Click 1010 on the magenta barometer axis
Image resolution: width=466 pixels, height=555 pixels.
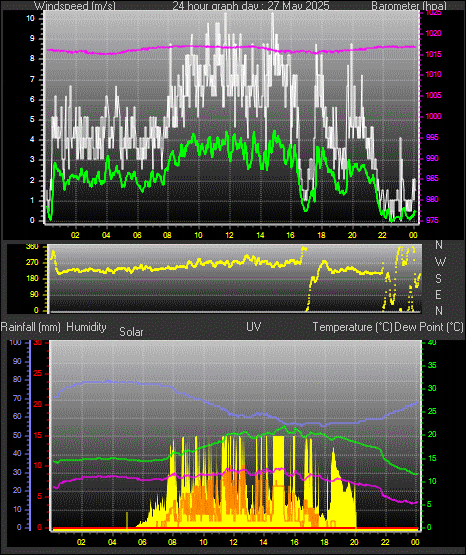pyautogui.click(x=433, y=74)
